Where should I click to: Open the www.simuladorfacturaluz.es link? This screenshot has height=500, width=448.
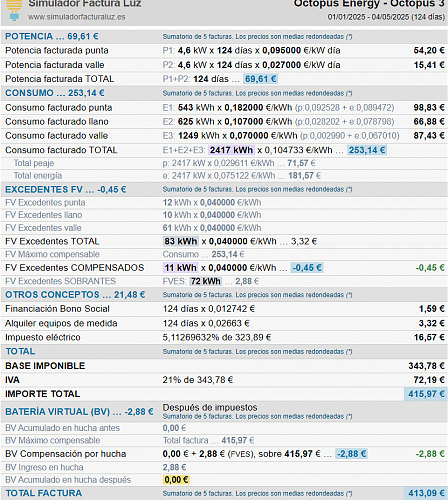(77, 17)
